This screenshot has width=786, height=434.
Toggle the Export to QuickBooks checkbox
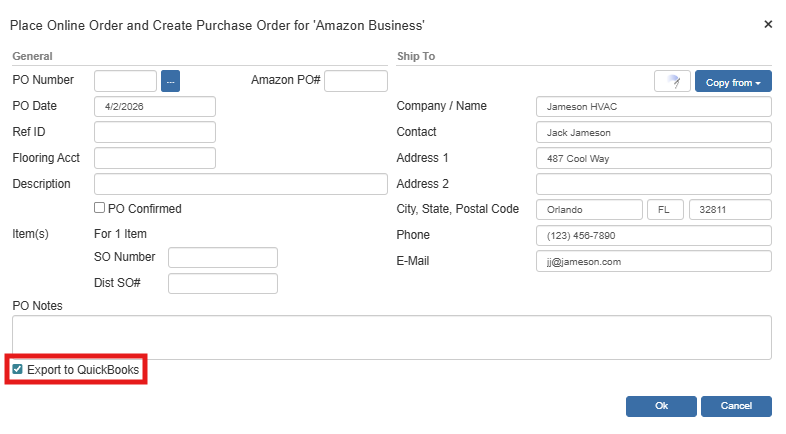pyautogui.click(x=18, y=370)
